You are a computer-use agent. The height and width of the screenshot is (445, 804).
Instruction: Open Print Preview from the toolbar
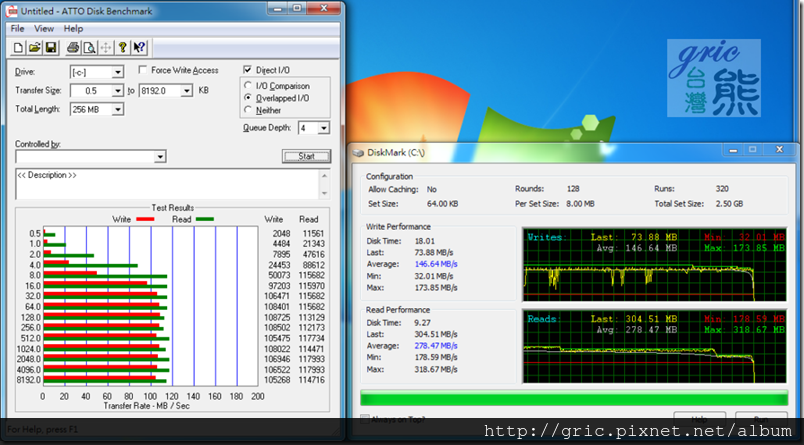(x=89, y=48)
